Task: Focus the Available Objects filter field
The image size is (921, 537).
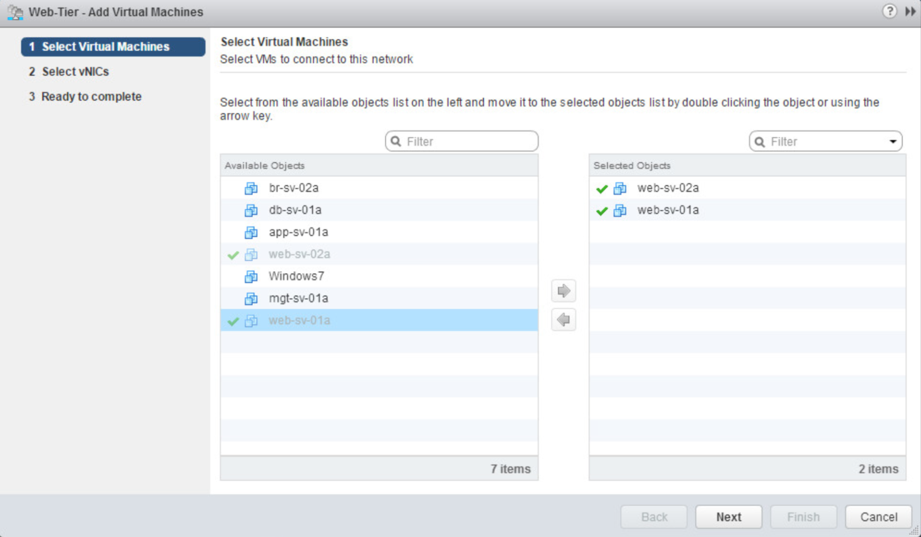Action: click(x=468, y=142)
